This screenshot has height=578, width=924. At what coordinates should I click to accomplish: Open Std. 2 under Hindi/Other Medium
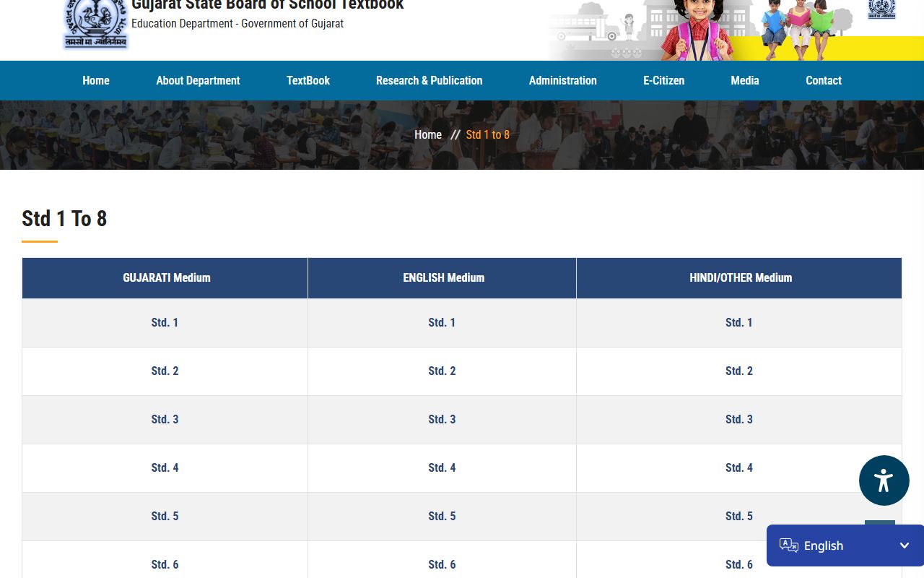point(739,371)
